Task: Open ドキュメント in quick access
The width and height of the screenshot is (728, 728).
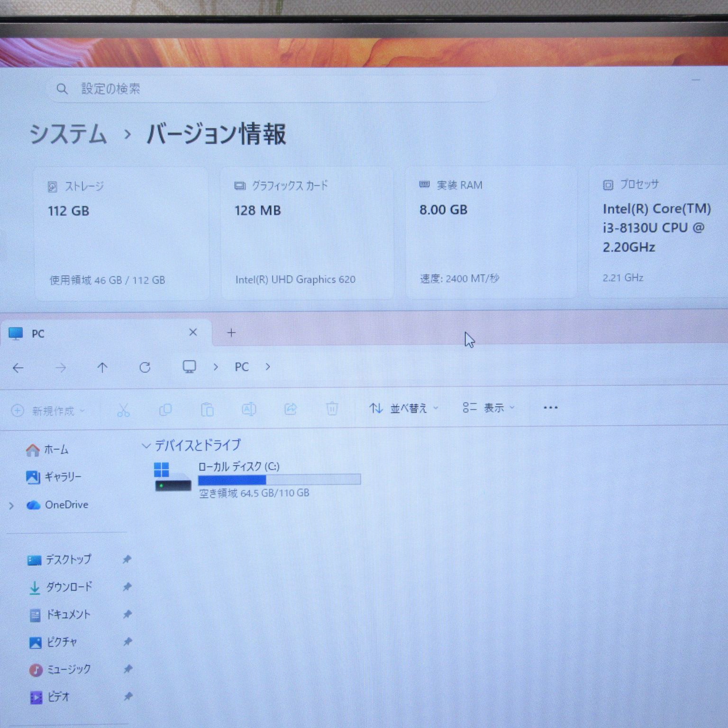Action: point(60,615)
